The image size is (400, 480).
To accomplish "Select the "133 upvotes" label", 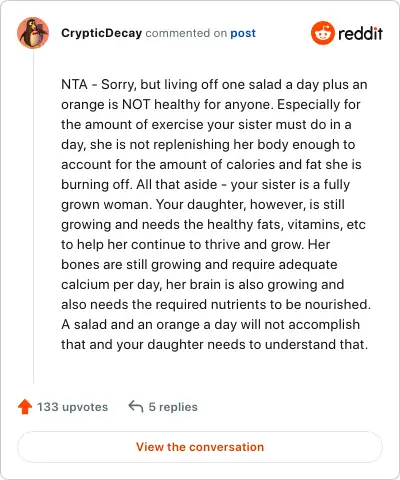I will pos(72,407).
